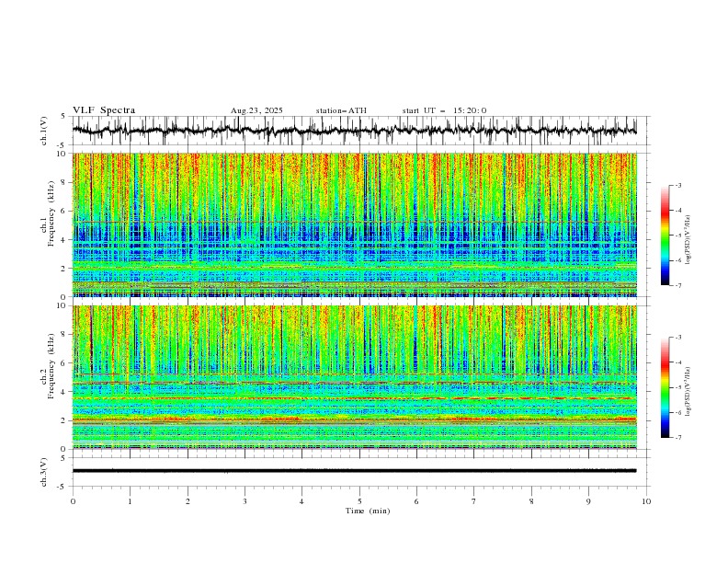The image size is (728, 563).
Task: Click time-axis tick label "8"
Action: pos(531,501)
